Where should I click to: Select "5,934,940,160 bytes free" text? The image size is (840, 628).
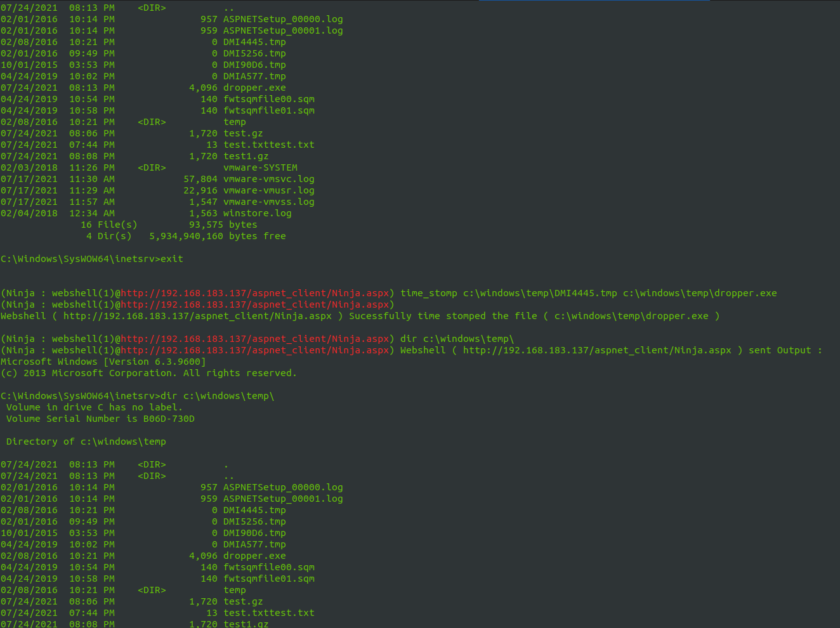point(218,236)
